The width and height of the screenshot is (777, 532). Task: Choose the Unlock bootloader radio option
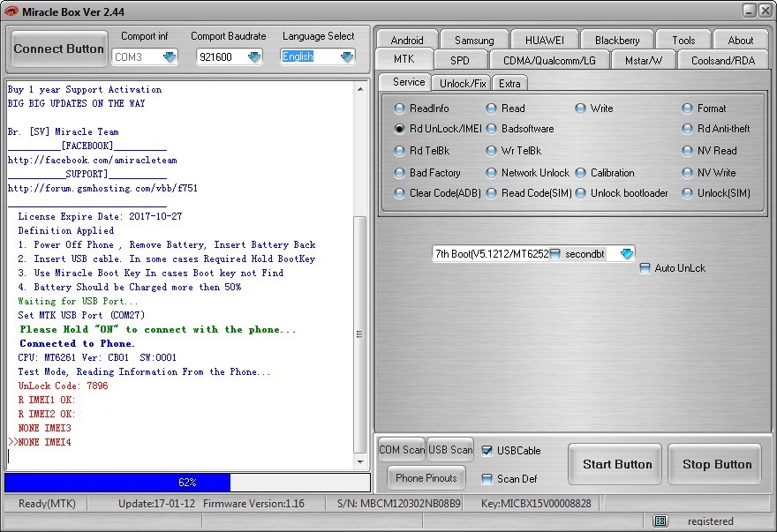click(581, 193)
